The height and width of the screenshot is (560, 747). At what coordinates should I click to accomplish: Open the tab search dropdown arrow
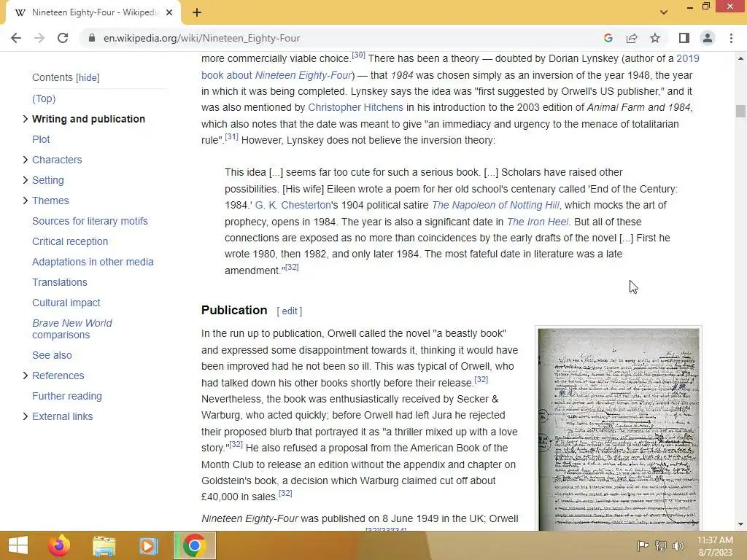click(664, 12)
